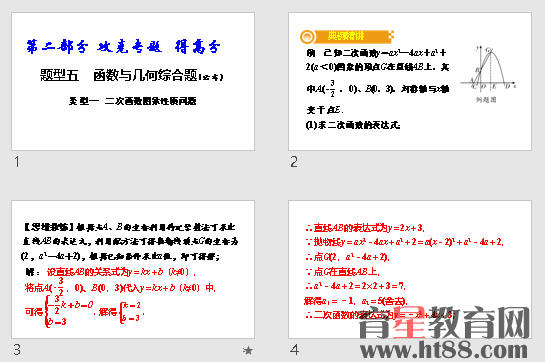Click the animation star icon under slide 3
The height and width of the screenshot is (362, 545).
click(248, 350)
